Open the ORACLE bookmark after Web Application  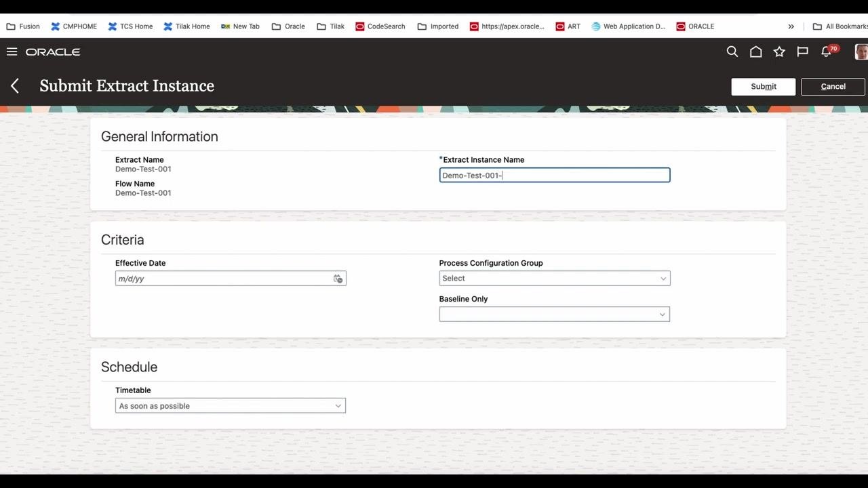tap(695, 26)
